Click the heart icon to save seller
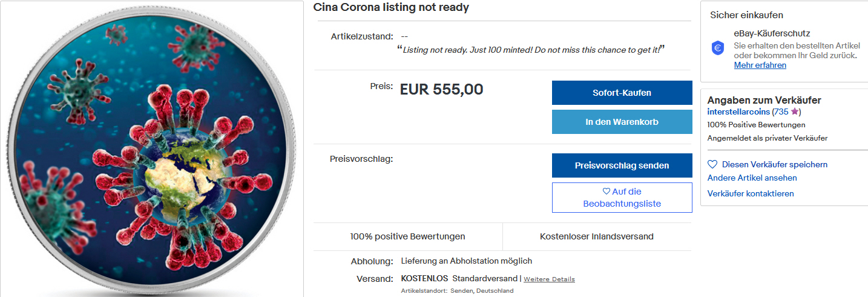868x297 pixels. (712, 164)
